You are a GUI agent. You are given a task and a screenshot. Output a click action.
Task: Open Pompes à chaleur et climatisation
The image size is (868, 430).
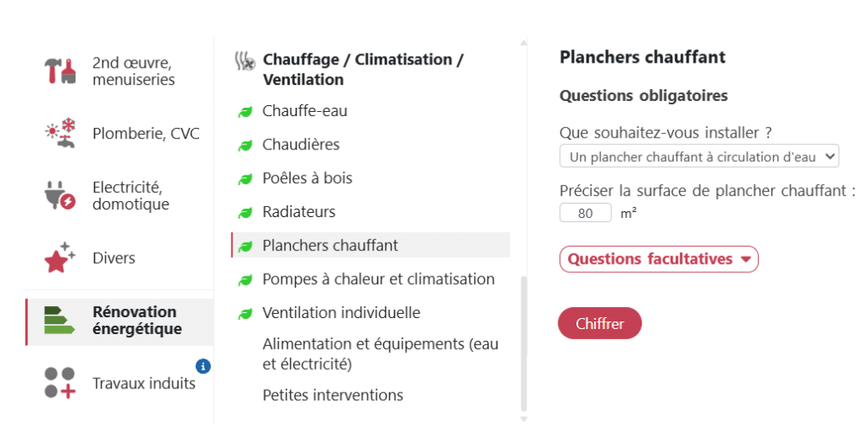point(378,279)
